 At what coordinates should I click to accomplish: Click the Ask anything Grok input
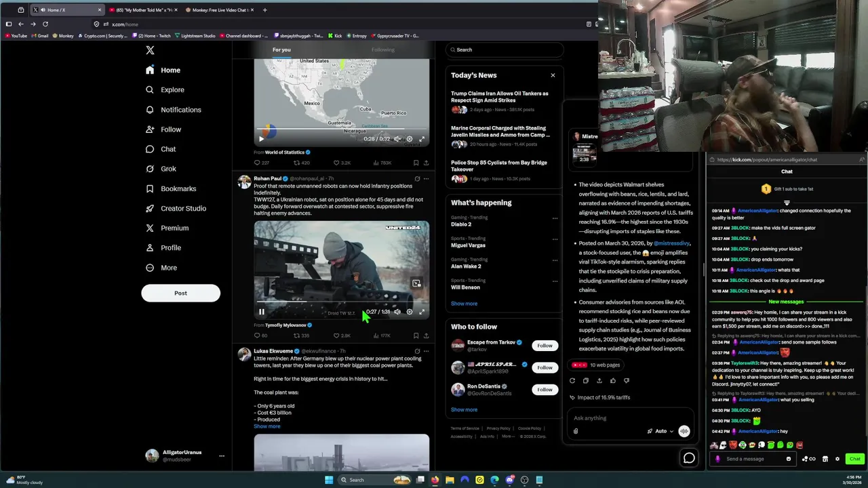[x=631, y=418]
